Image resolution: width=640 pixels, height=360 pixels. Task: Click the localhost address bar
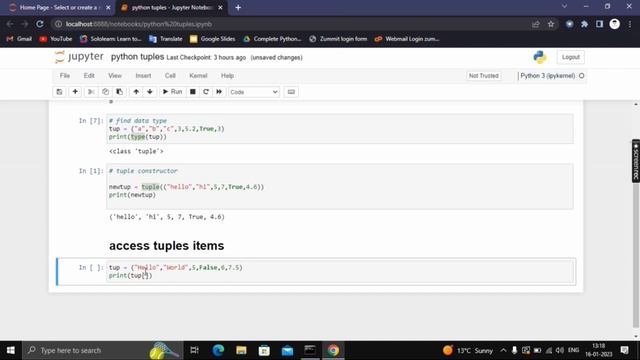click(286, 24)
